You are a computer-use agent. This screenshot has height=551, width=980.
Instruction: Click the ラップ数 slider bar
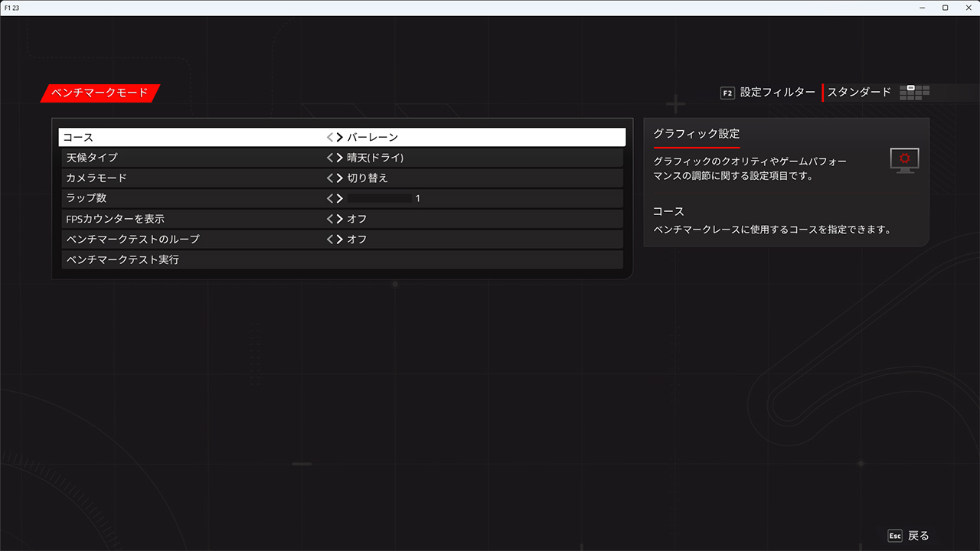[380, 198]
